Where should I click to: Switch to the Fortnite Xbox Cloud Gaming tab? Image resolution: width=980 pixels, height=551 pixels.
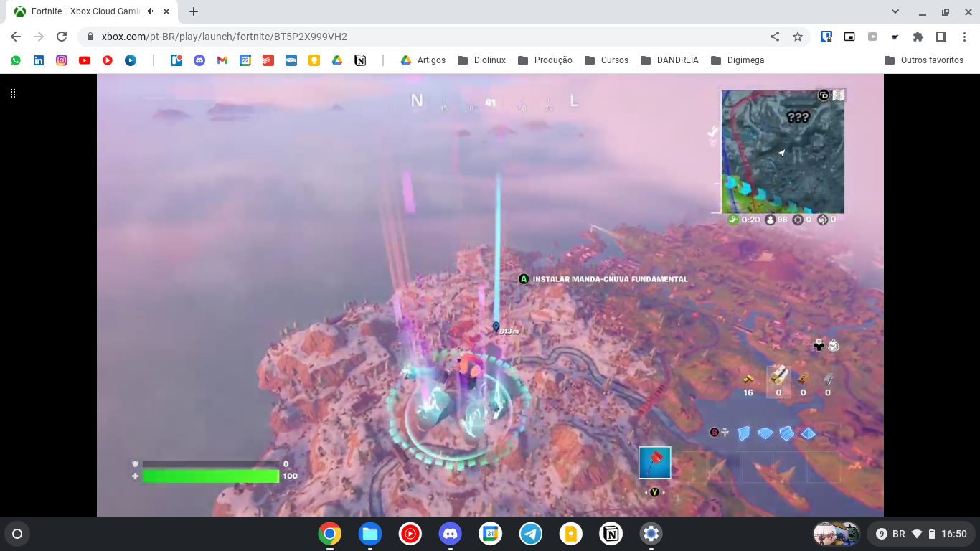[86, 11]
